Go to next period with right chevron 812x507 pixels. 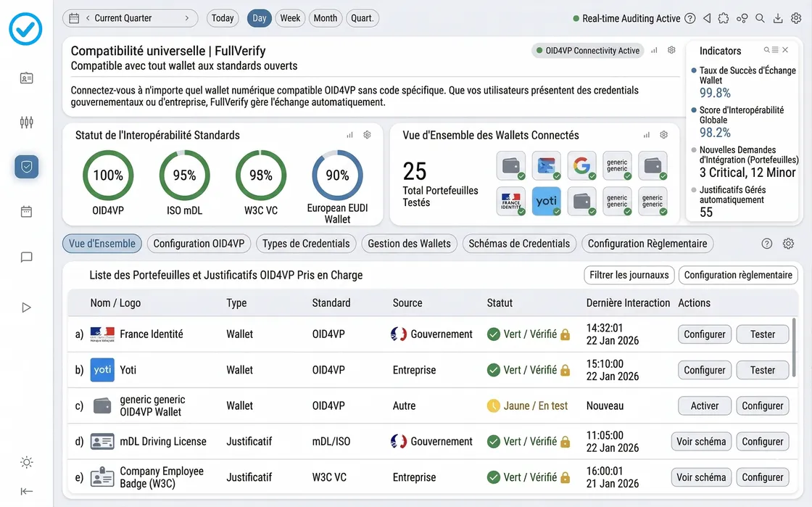187,18
